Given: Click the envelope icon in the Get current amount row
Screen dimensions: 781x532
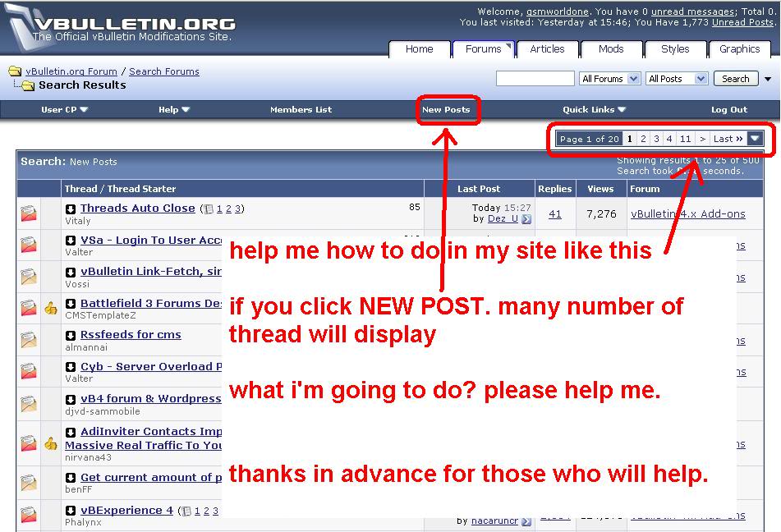Looking at the screenshot, I should click(x=29, y=482).
